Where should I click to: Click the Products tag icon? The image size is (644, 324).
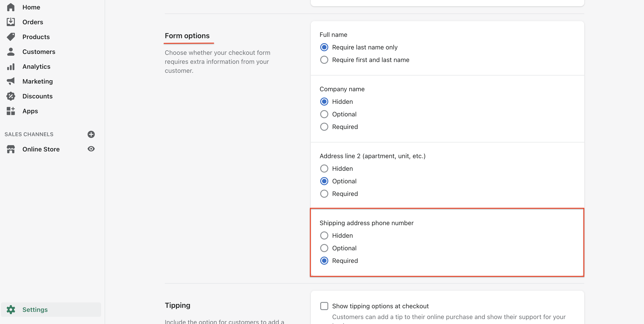click(x=11, y=37)
